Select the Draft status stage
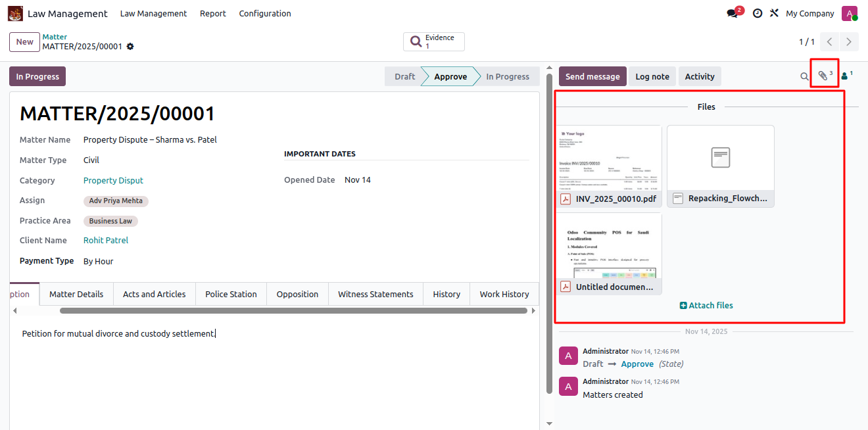This screenshot has height=430, width=868. tap(404, 77)
